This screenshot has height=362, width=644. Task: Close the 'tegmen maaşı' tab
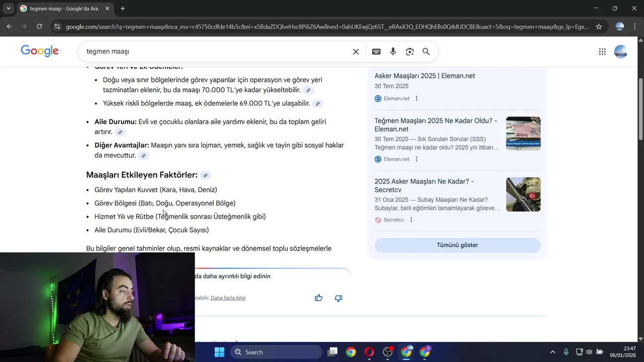tap(107, 9)
